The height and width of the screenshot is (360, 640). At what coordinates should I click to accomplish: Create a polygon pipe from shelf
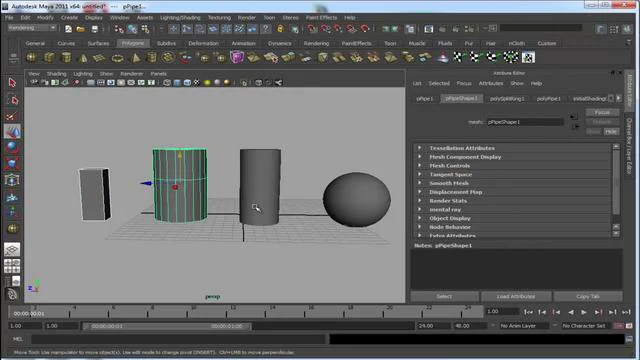[x=151, y=58]
